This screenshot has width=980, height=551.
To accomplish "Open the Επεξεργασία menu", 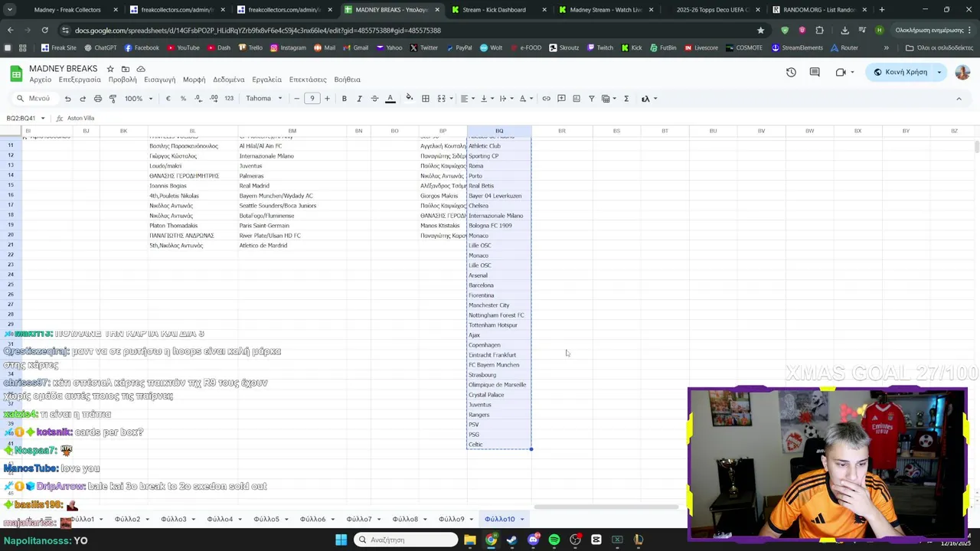I will click(80, 80).
